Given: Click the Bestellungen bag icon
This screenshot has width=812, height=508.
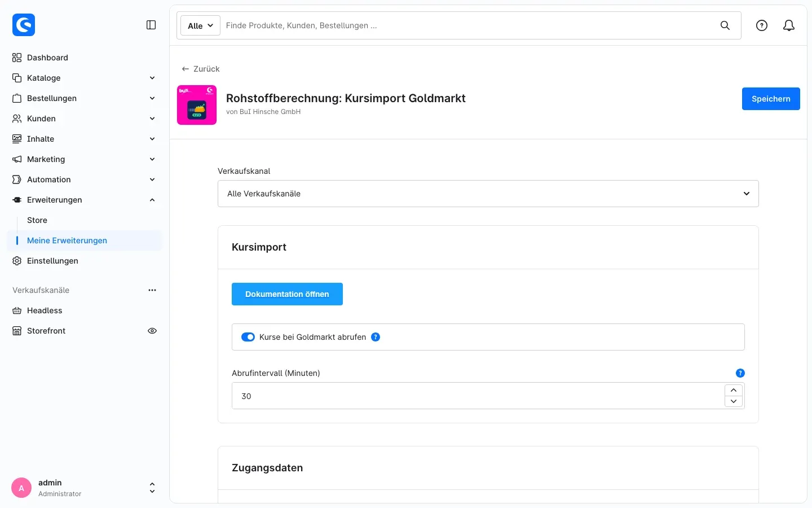Looking at the screenshot, I should coord(17,98).
